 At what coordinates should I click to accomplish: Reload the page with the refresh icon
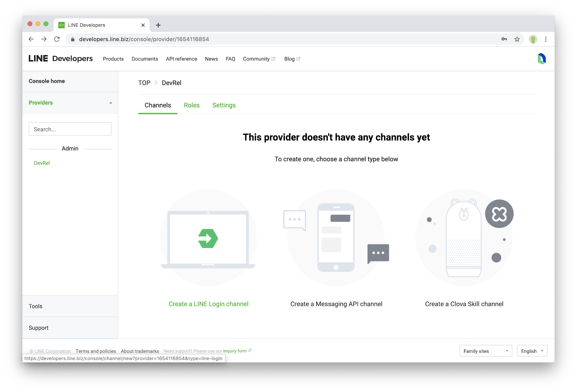pos(57,39)
